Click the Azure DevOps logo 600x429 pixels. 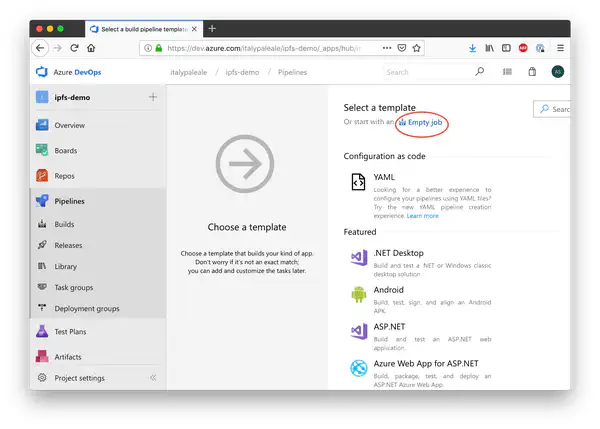pyautogui.click(x=42, y=72)
